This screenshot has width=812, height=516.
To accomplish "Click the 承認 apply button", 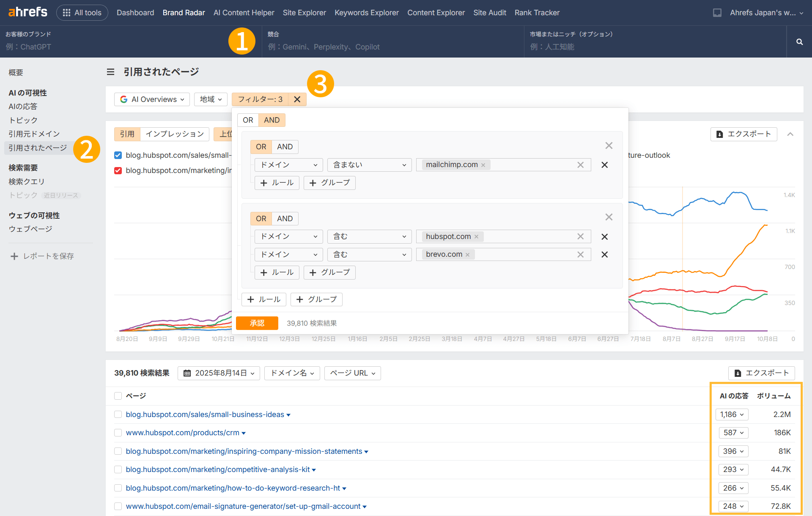I will [x=257, y=323].
